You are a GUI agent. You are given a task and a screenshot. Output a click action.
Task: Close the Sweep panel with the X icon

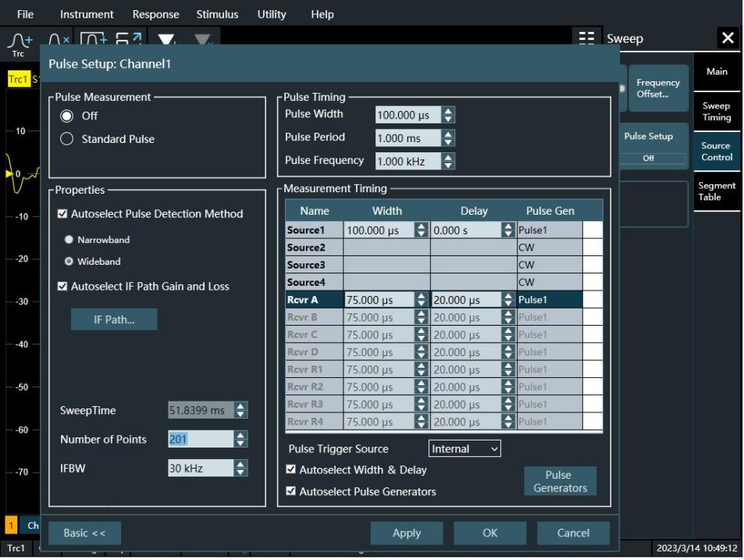(728, 38)
